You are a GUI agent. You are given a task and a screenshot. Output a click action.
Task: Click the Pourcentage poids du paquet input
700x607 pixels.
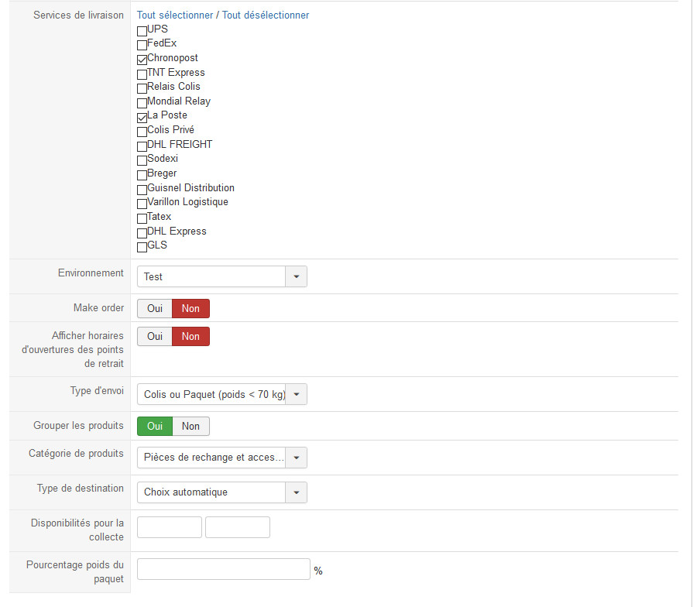click(224, 569)
